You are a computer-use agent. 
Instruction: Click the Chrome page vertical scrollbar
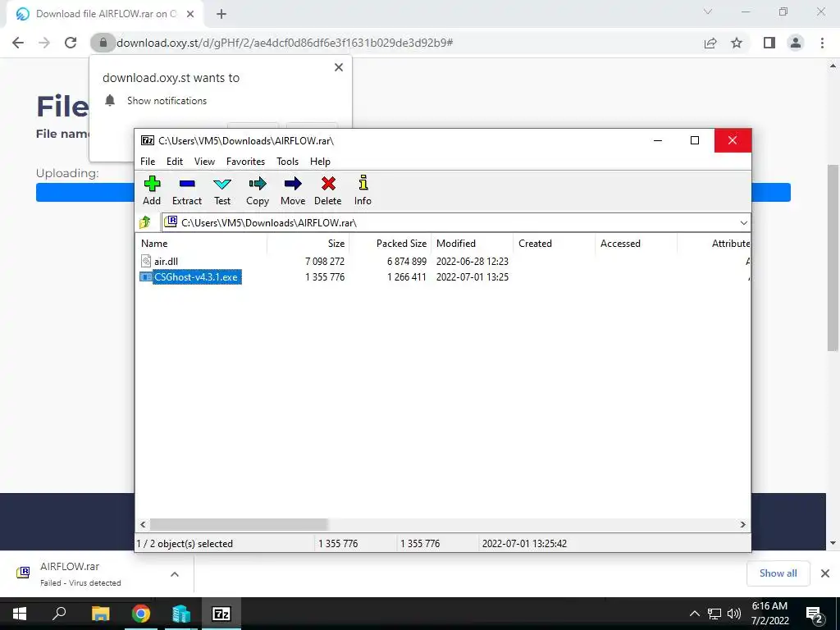833,258
